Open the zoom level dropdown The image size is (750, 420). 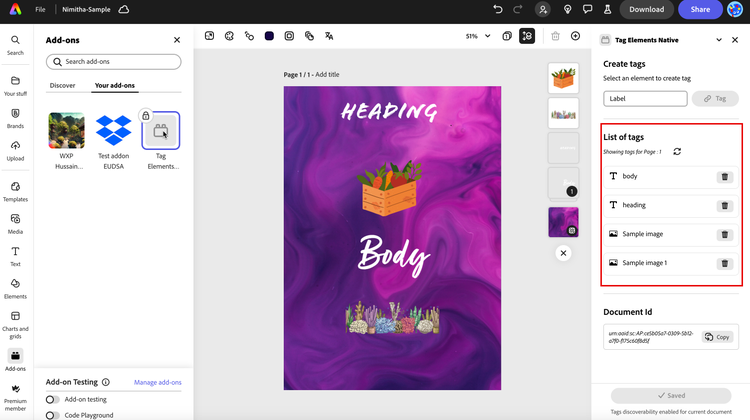coord(478,36)
